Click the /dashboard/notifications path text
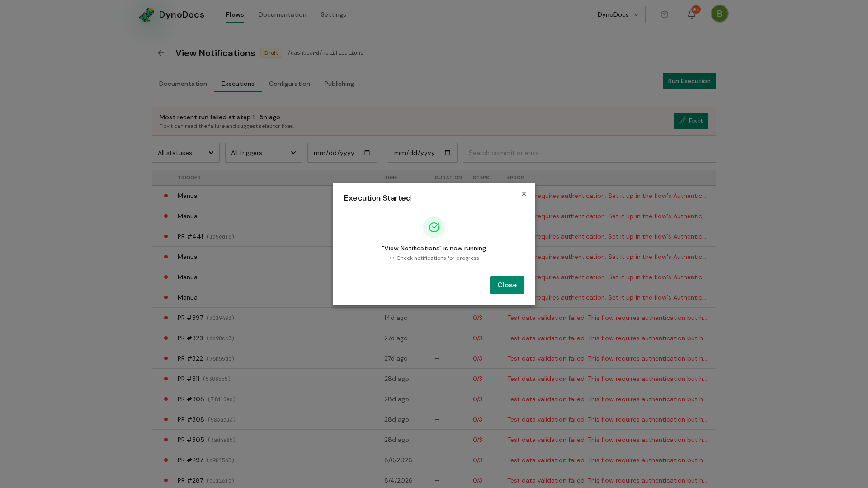This screenshot has width=868, height=488. [325, 53]
